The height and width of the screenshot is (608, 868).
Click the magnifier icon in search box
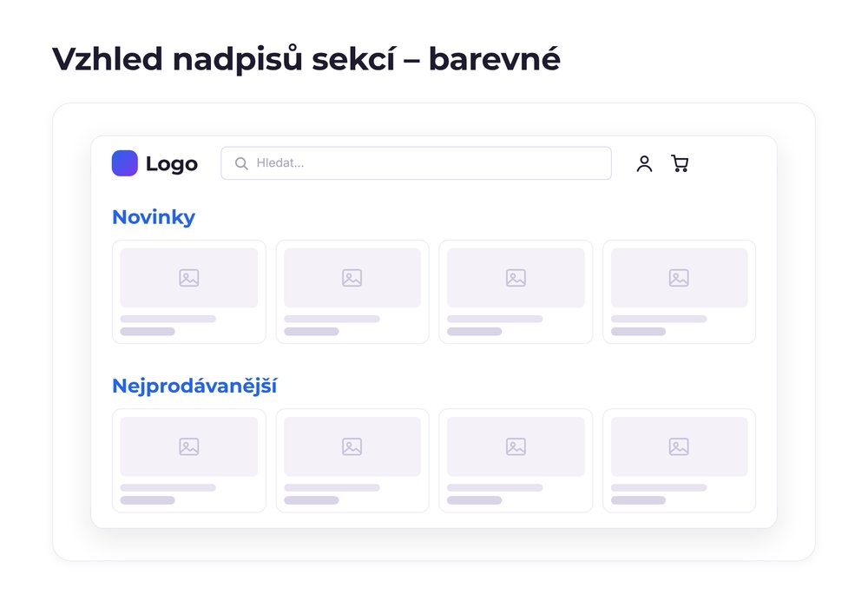pyautogui.click(x=241, y=163)
